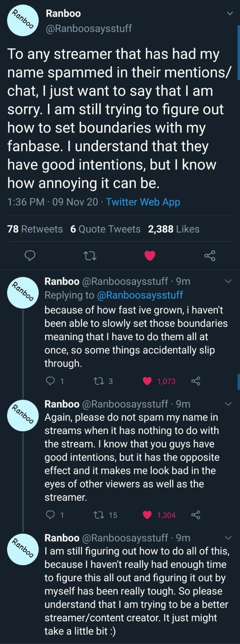Reply to the "do not spam my name" tweet
This screenshot has width=240, height=644.
51,515
